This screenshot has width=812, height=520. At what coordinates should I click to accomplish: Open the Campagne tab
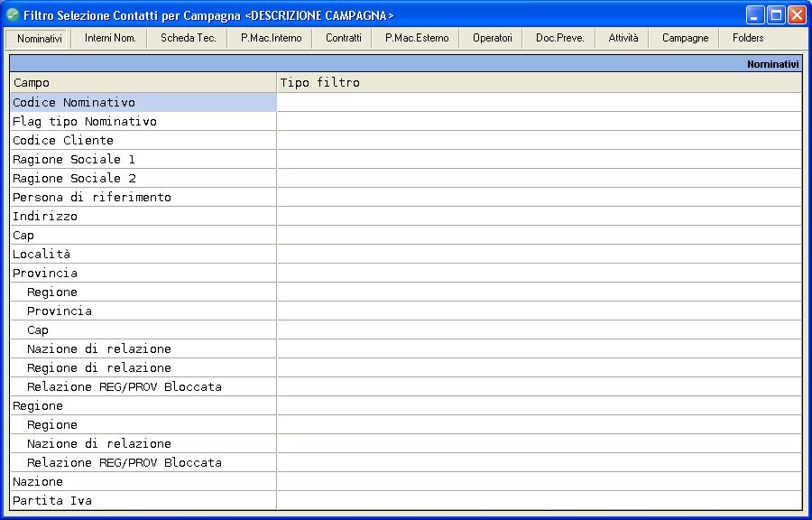685,38
